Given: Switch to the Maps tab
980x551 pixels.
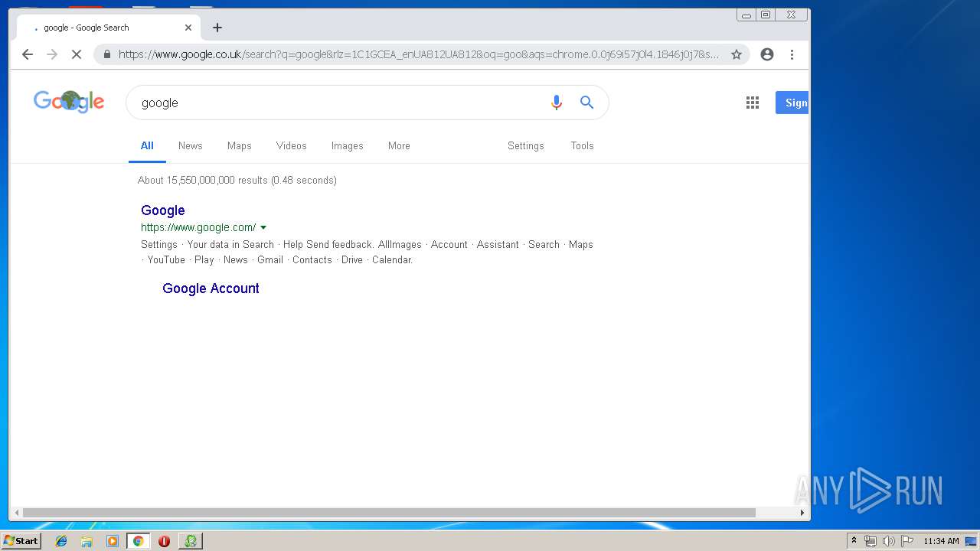Looking at the screenshot, I should pyautogui.click(x=240, y=145).
